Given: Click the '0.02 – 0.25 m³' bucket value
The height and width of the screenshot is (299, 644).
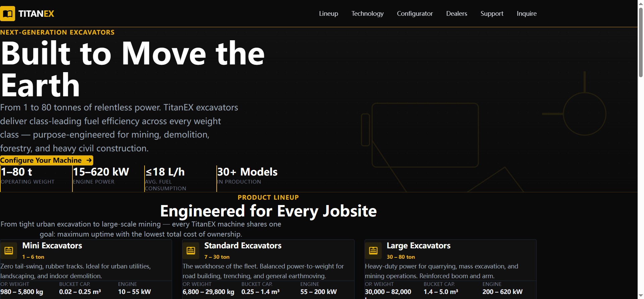Looking at the screenshot, I should point(80,292).
